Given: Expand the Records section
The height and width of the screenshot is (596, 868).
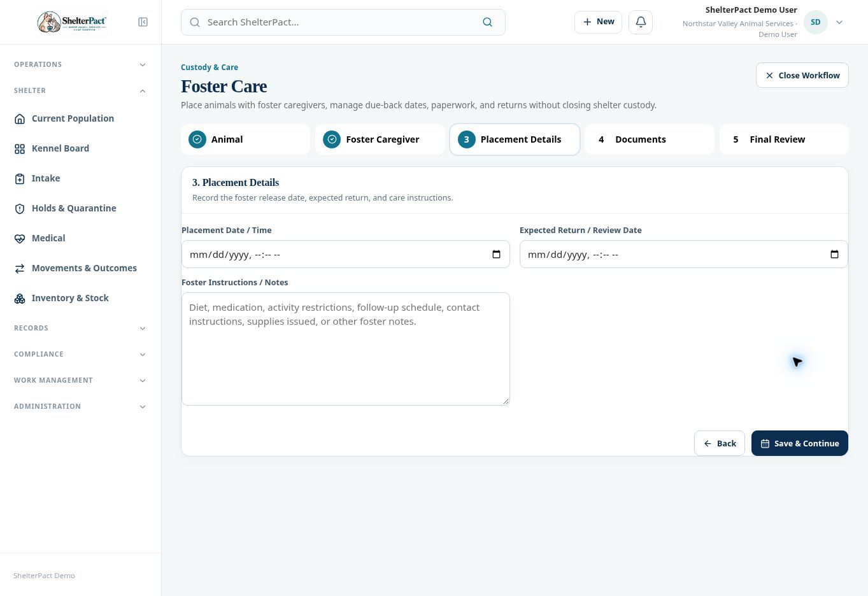Looking at the screenshot, I should tap(80, 328).
